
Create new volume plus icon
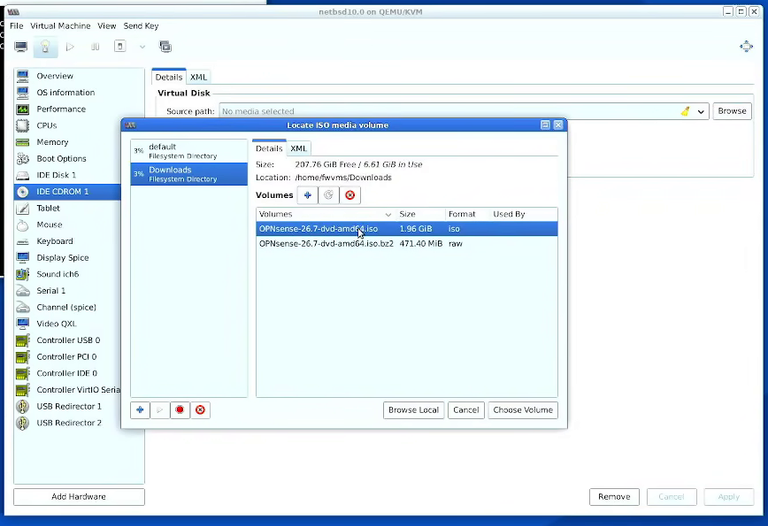tap(308, 195)
